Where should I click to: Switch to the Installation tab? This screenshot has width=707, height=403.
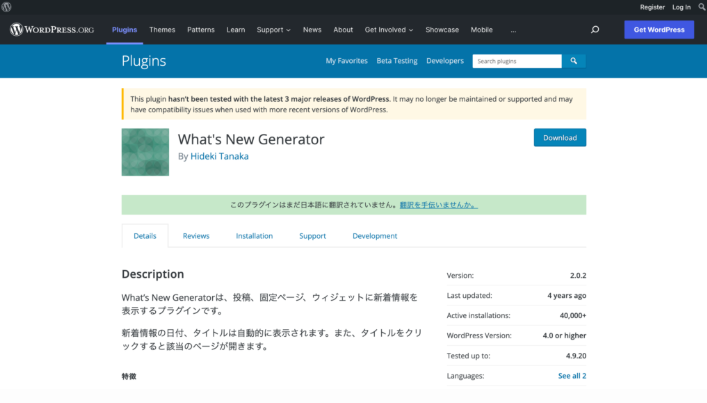click(x=254, y=236)
